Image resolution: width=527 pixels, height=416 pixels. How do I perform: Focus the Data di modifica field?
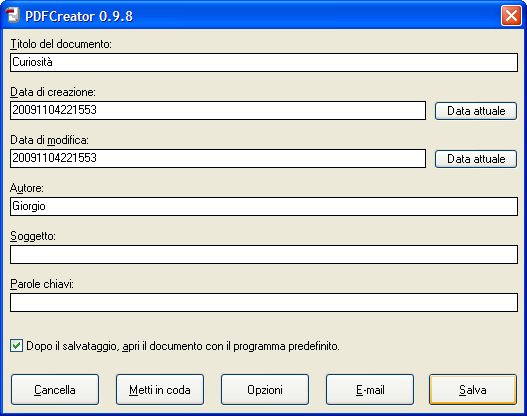pyautogui.click(x=218, y=159)
